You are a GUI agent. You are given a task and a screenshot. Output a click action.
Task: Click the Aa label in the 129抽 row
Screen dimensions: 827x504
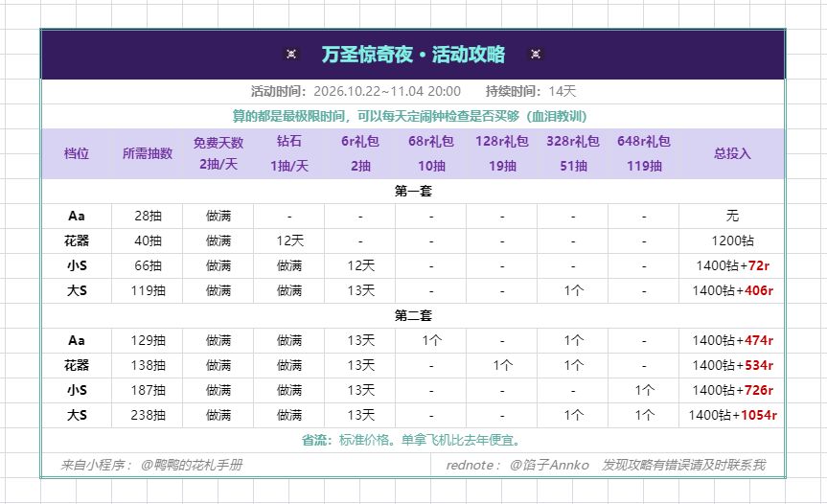pos(77,340)
